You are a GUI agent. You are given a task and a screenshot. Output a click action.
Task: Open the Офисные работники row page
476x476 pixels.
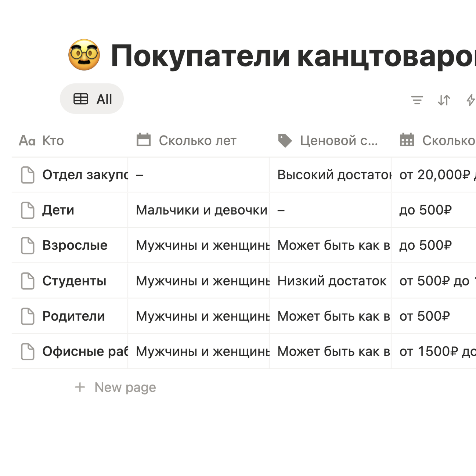85,351
